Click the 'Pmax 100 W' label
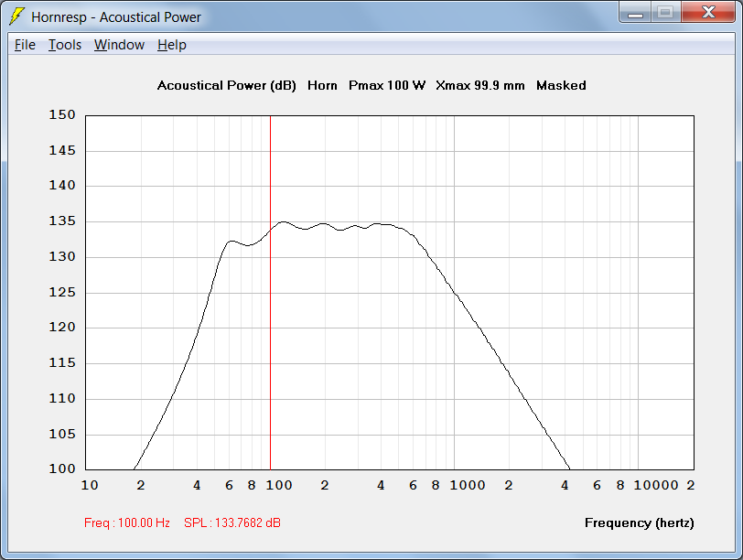743x560 pixels. 387,85
